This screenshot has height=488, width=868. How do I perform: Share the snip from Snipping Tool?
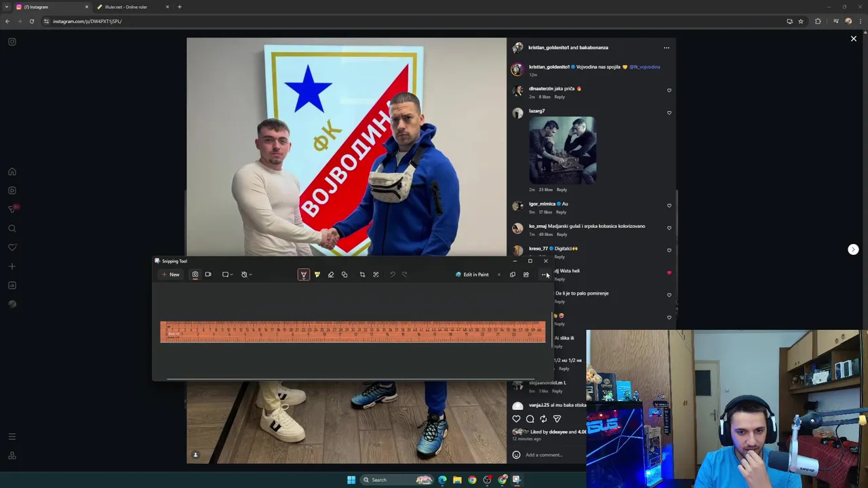(x=526, y=274)
